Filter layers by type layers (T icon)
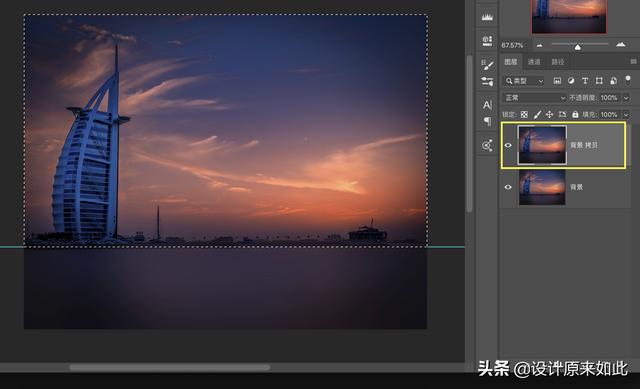Image resolution: width=640 pixels, height=389 pixels. (x=585, y=81)
